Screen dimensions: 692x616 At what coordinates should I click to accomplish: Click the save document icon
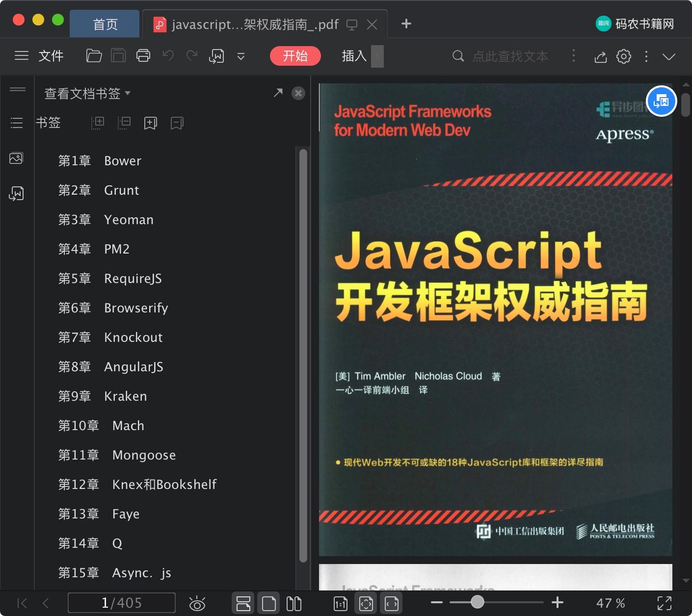click(118, 56)
